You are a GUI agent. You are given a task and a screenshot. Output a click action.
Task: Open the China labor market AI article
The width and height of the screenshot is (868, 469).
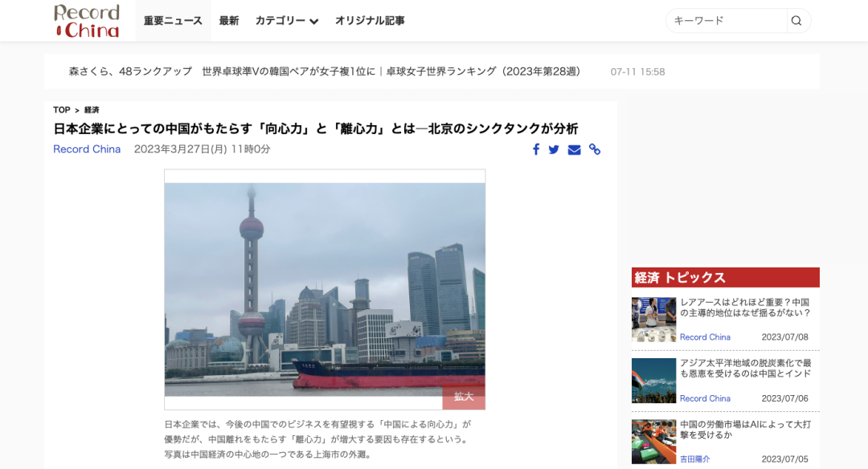(x=745, y=429)
